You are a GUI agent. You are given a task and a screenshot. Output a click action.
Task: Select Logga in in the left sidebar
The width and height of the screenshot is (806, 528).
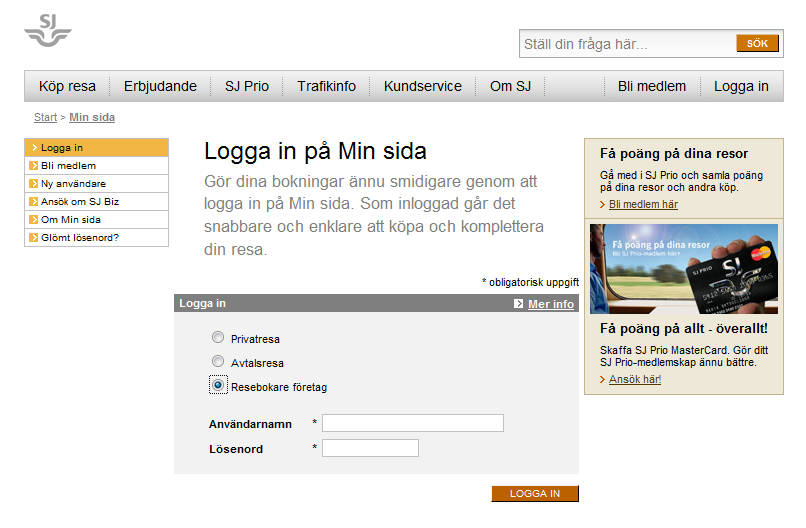(97, 148)
